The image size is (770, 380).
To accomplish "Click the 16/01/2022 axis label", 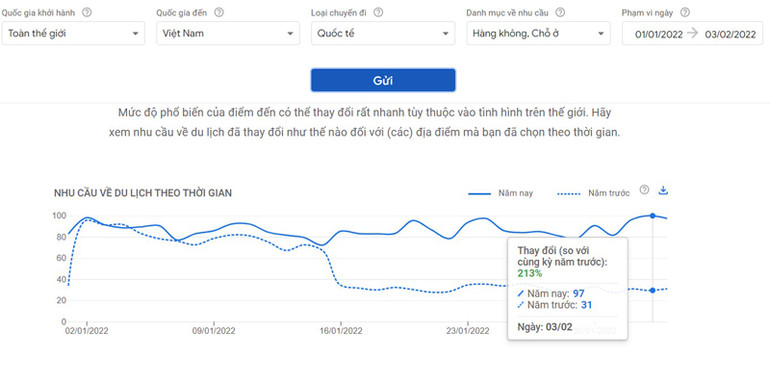I will 341,331.
